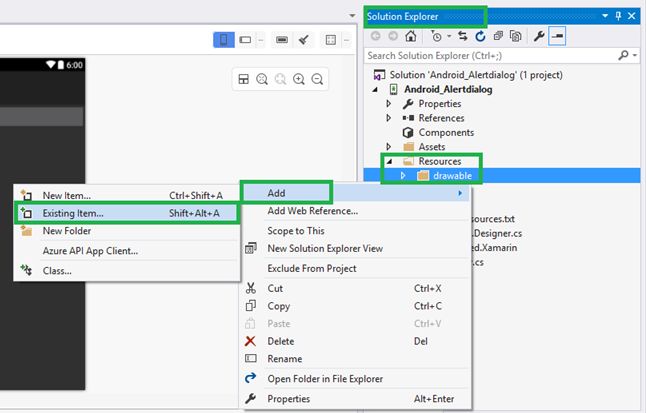Choose Class... in Add submenu
Viewport: 646px width, 413px height.
[x=127, y=271]
